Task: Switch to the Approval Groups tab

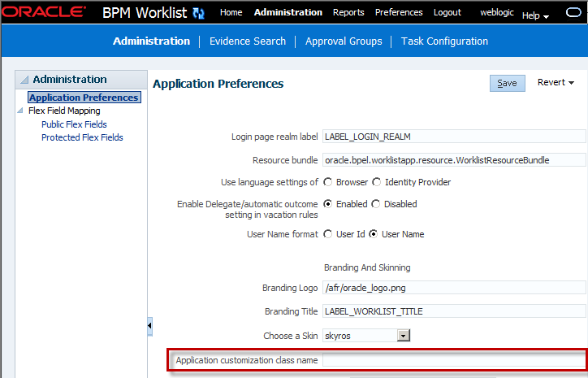Action: point(344,41)
